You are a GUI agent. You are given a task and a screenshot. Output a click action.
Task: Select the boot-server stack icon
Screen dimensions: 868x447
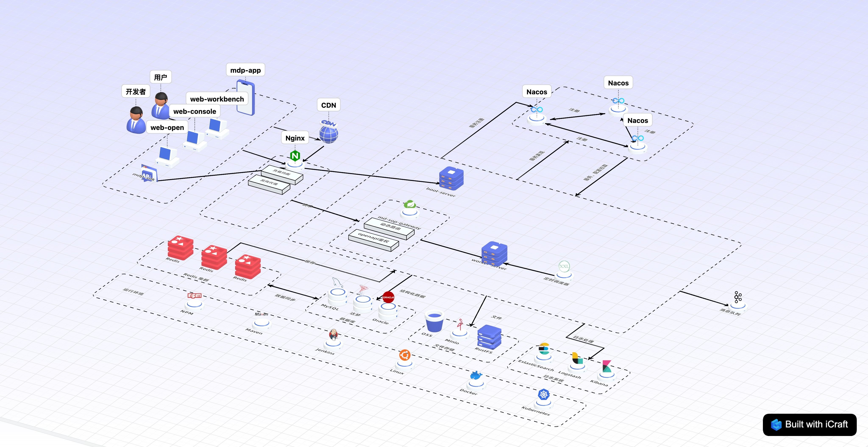point(451,178)
